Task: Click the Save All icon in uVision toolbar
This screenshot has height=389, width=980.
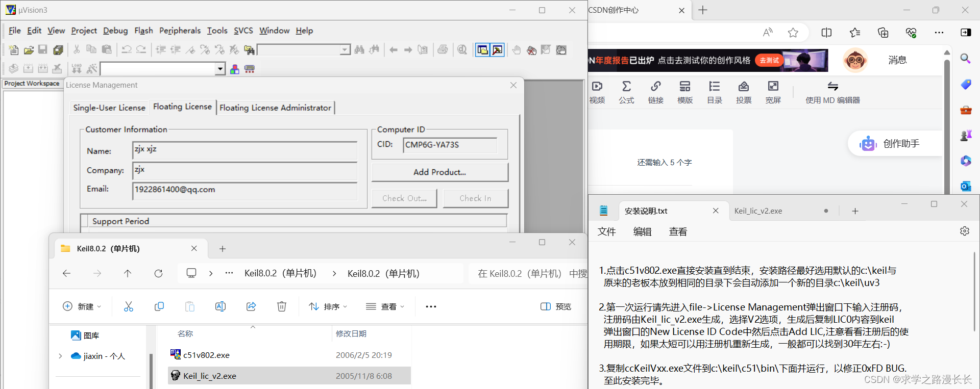Action: (x=58, y=50)
